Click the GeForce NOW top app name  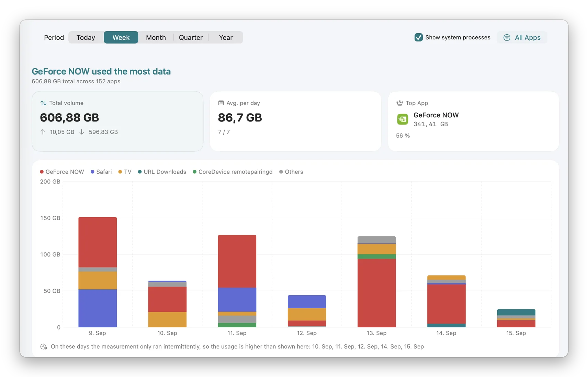[x=436, y=115]
